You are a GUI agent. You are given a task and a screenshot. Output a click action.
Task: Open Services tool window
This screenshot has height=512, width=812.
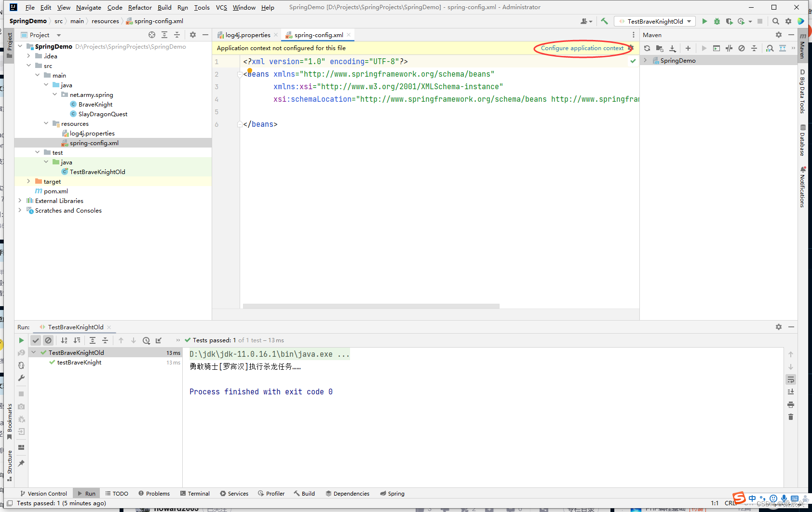coord(234,493)
